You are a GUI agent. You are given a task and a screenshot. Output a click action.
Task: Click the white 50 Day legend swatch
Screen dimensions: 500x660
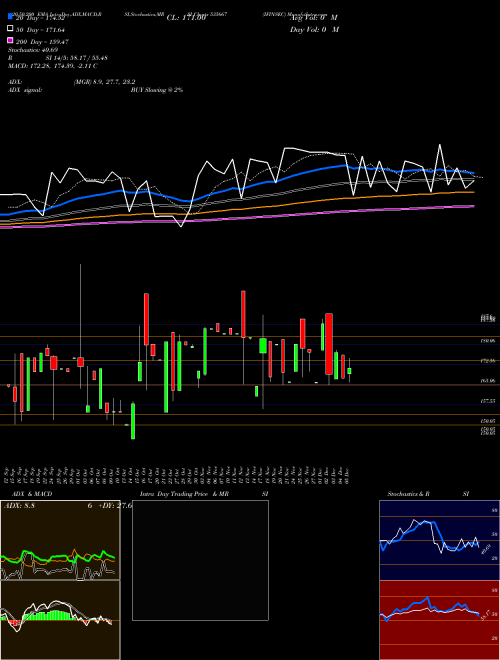click(10, 28)
